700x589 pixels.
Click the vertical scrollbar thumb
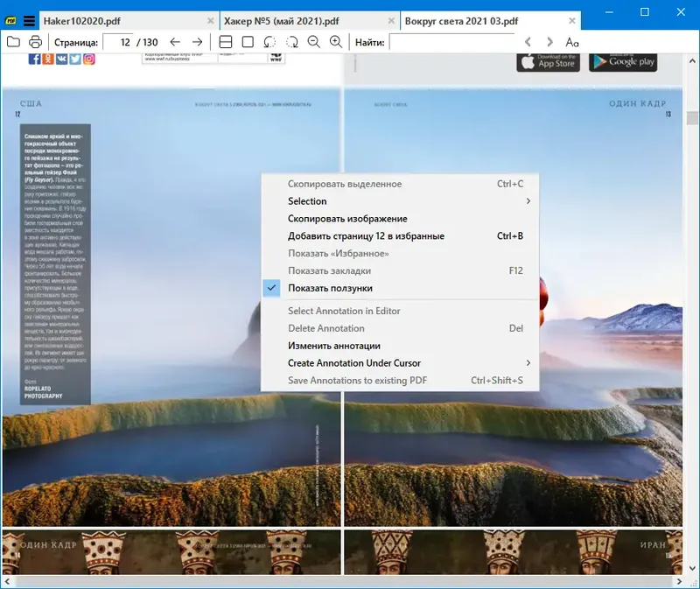click(692, 118)
